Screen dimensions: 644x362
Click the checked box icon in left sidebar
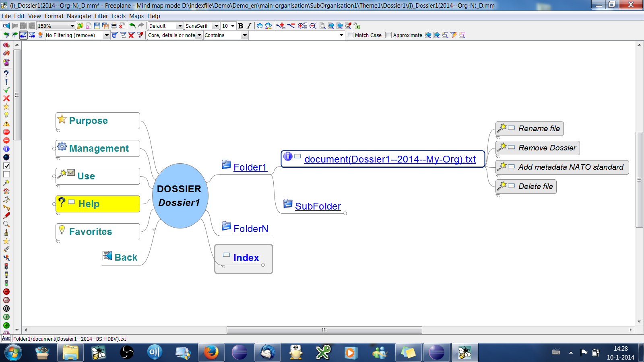[6, 166]
